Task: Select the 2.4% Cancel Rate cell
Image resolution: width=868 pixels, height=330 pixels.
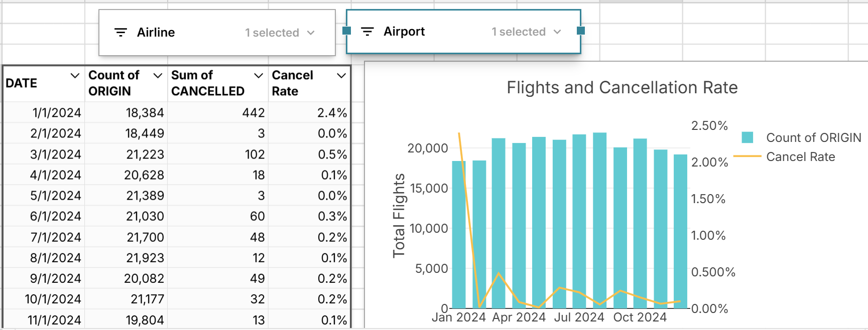Action: pyautogui.click(x=332, y=113)
